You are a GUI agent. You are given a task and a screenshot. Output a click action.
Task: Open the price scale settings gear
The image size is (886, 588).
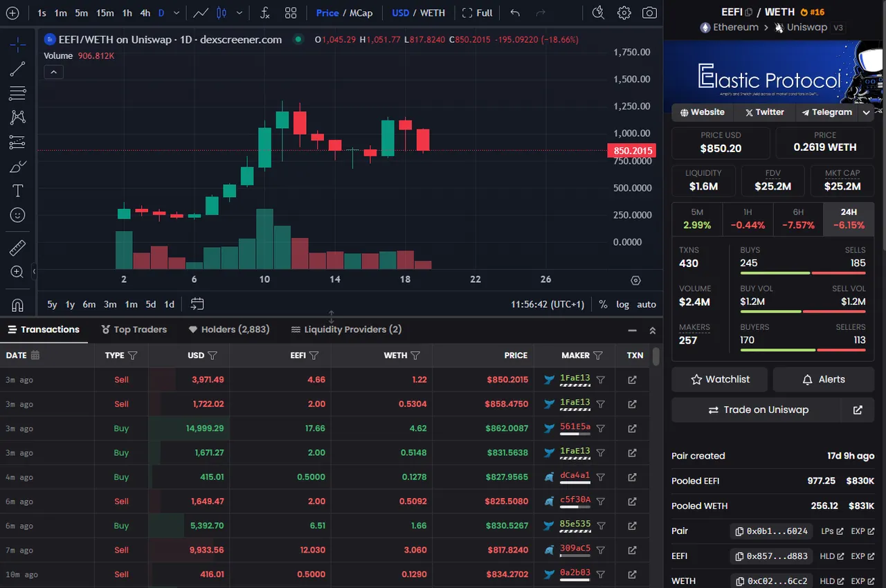[x=635, y=280]
